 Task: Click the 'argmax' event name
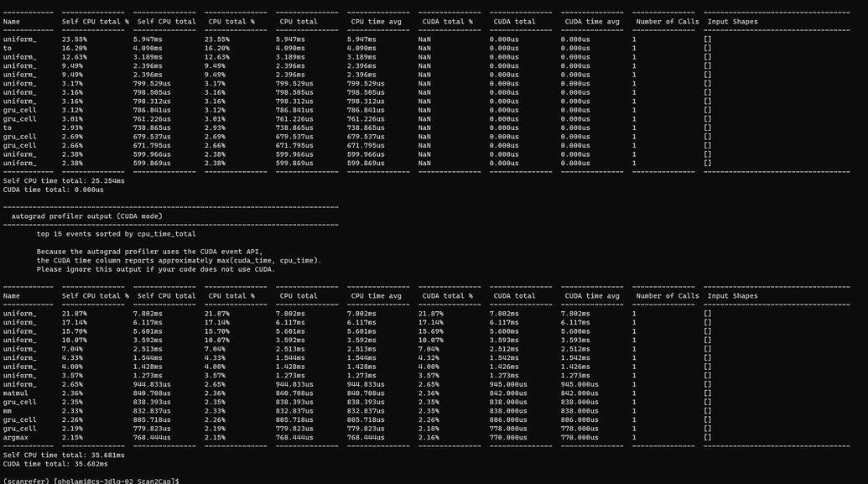pyautogui.click(x=16, y=437)
